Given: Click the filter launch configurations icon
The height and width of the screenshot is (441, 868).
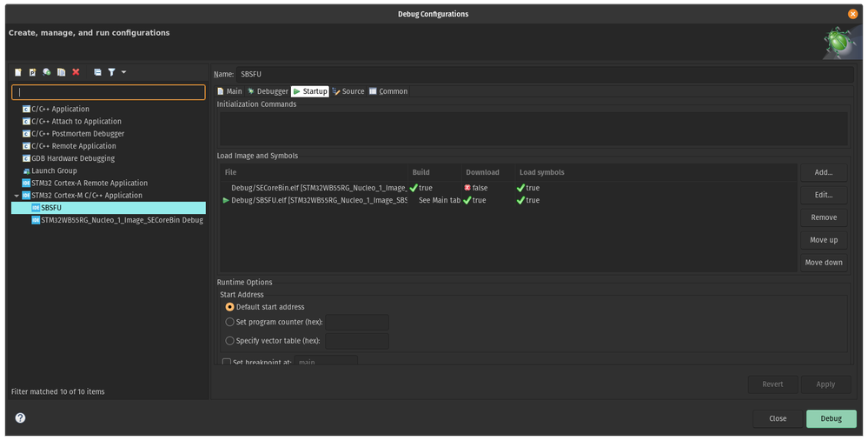Looking at the screenshot, I should coord(112,72).
